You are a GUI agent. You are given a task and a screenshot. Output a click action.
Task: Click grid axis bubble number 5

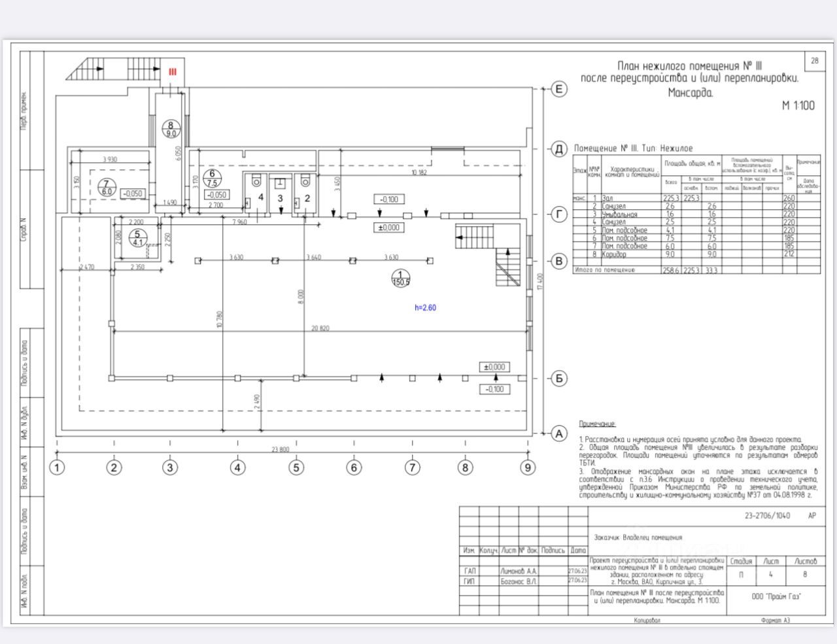tap(296, 467)
